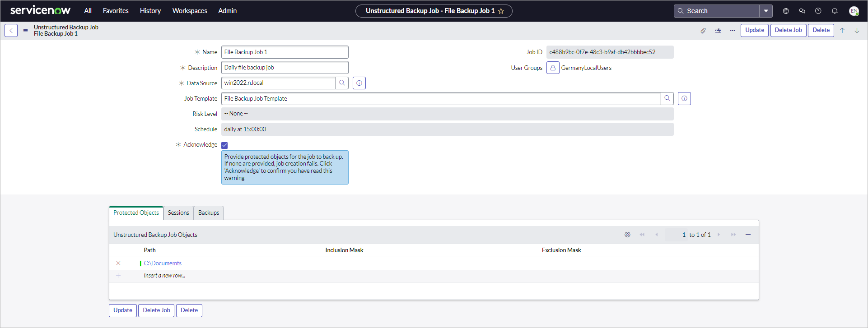Click the Exclusion Mask column header
Image resolution: width=868 pixels, height=328 pixels.
tap(561, 250)
